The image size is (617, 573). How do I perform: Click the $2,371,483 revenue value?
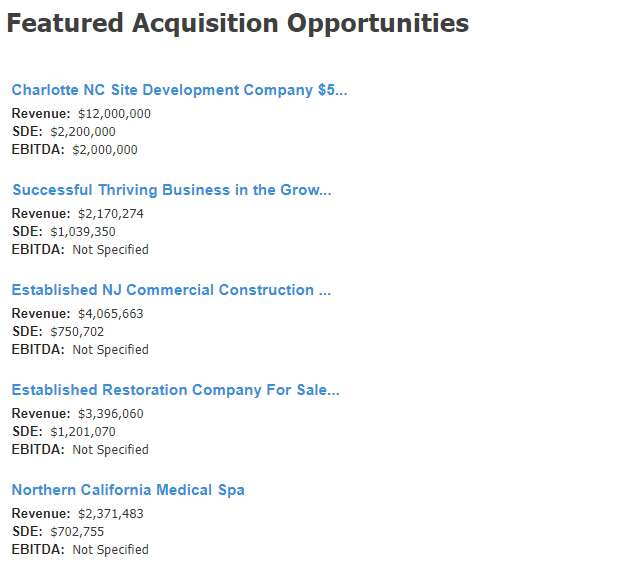tap(111, 514)
